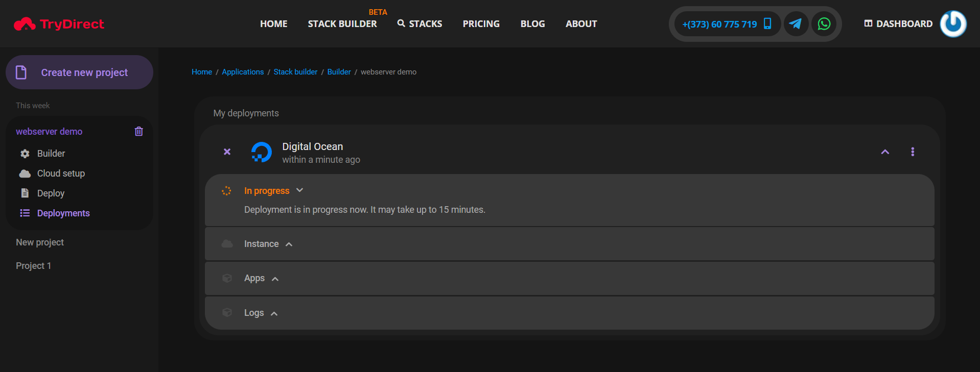The image size is (980, 372).
Task: Click the phone number contact button
Action: pos(726,24)
